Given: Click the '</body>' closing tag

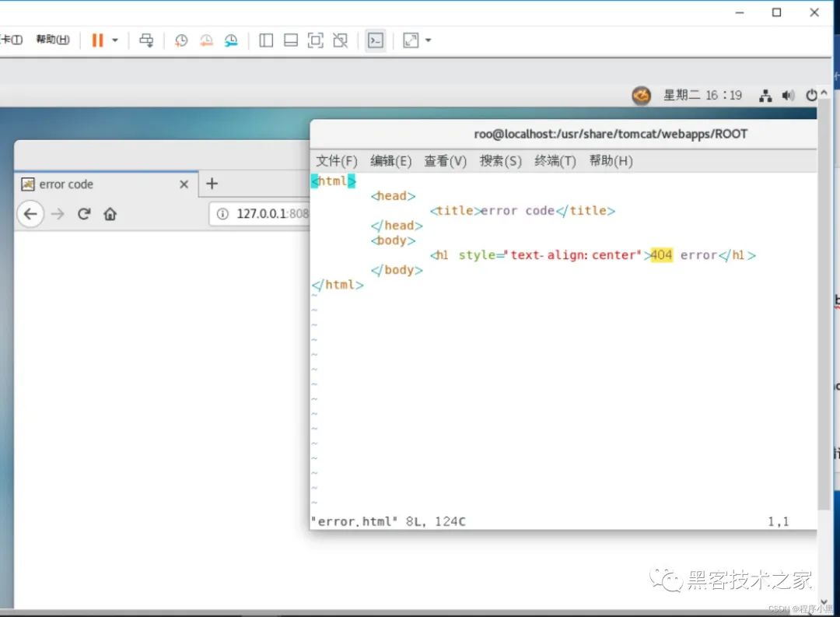Looking at the screenshot, I should point(397,270).
